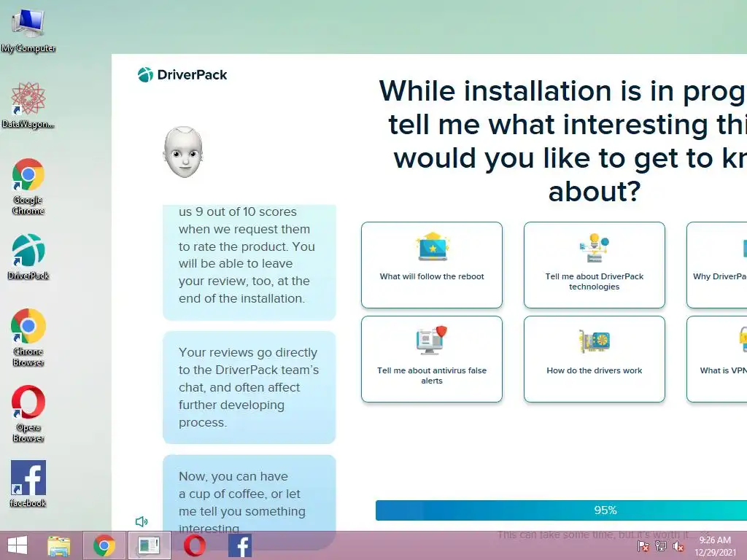Click the laptop star icon on reboot card
747x560 pixels.
[x=432, y=246]
